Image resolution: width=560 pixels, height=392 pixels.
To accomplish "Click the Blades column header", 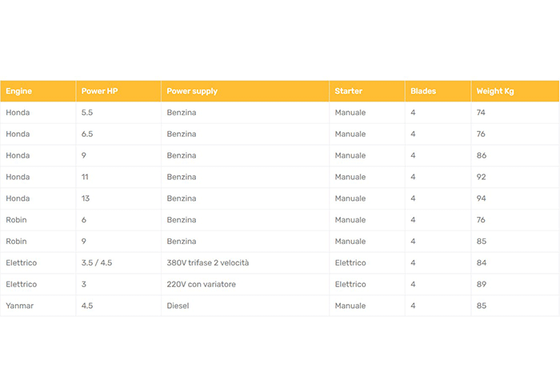I will (x=438, y=91).
